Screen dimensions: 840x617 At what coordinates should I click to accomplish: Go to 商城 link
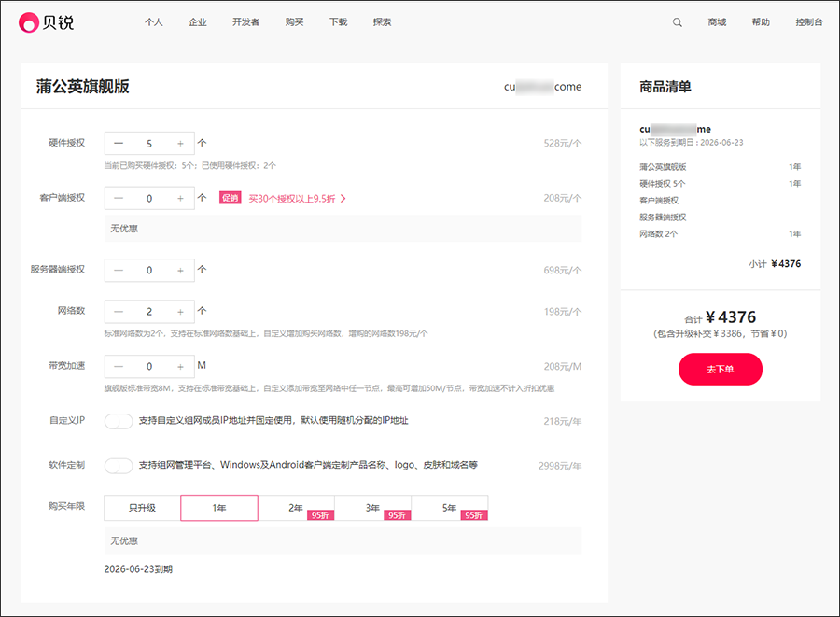click(x=717, y=22)
